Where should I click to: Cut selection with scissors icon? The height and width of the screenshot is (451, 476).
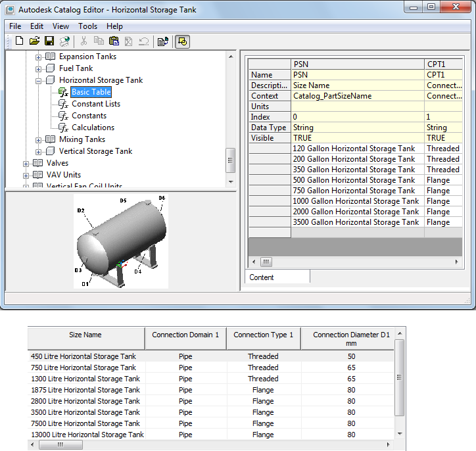pos(83,41)
